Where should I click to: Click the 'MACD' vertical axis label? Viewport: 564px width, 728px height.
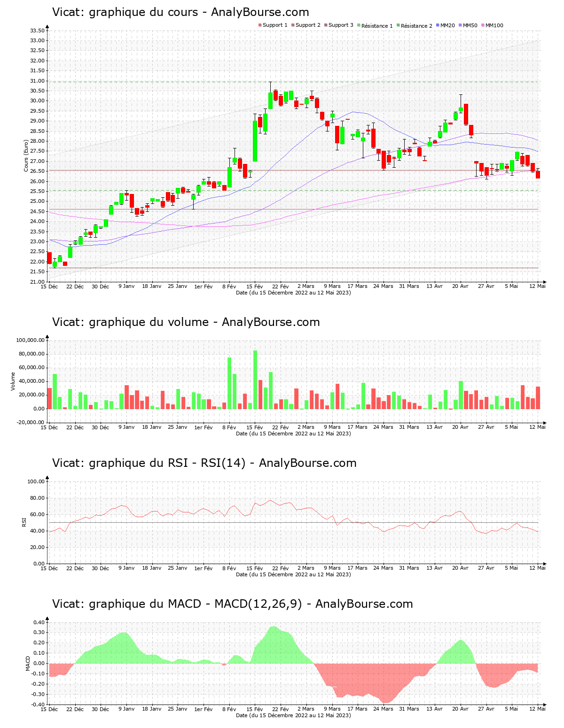tap(28, 663)
